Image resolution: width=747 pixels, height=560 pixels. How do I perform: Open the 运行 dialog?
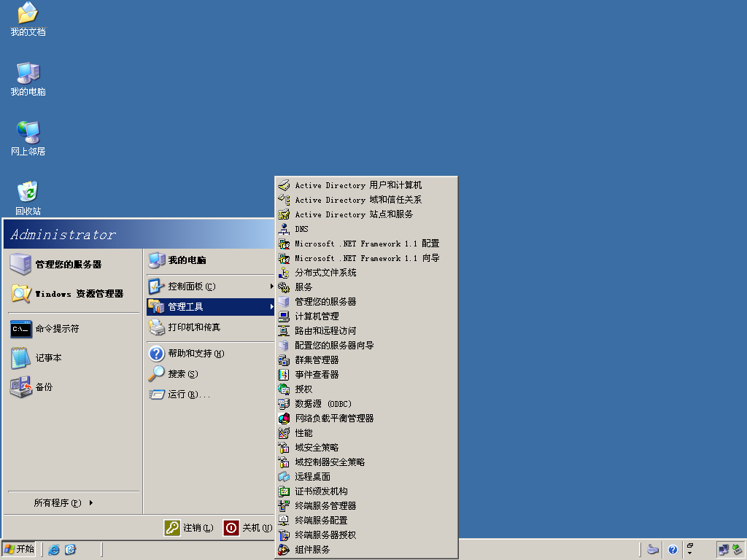211,394
